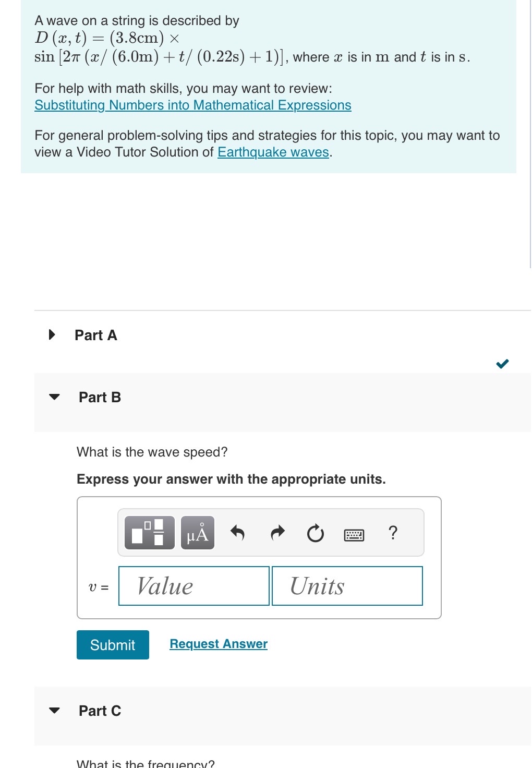Click the question mark help icon

tap(393, 533)
